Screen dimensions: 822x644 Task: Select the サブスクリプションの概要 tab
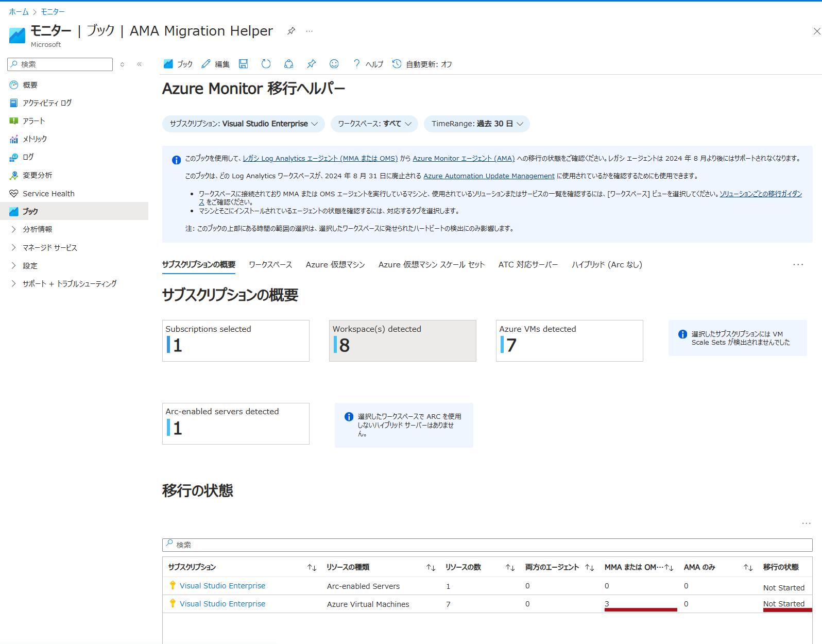pyautogui.click(x=199, y=264)
